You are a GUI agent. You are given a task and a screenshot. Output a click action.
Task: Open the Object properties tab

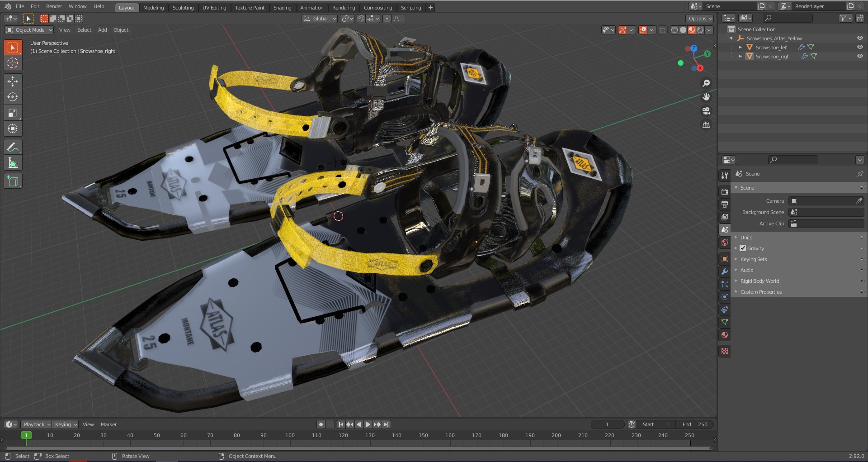point(725,259)
